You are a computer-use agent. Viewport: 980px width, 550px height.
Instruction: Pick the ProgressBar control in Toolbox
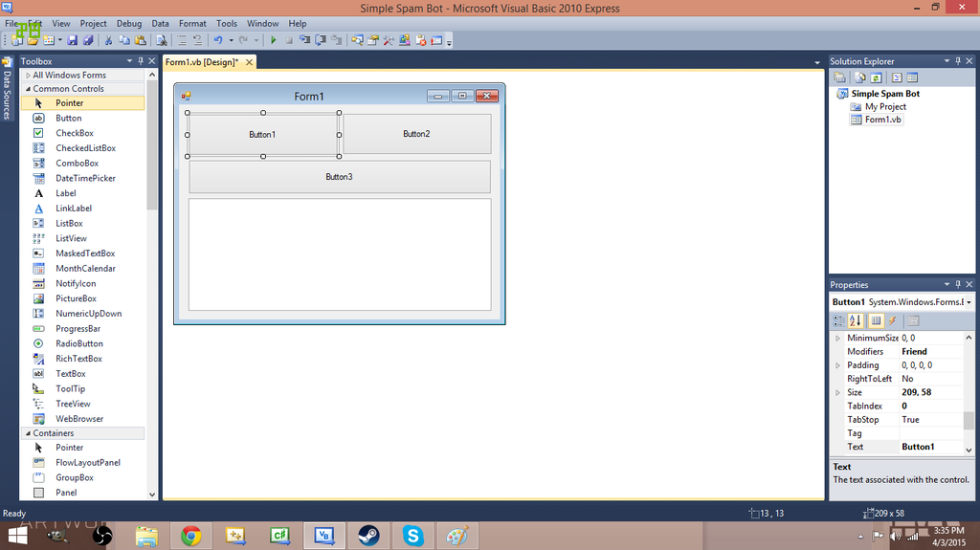coord(83,329)
